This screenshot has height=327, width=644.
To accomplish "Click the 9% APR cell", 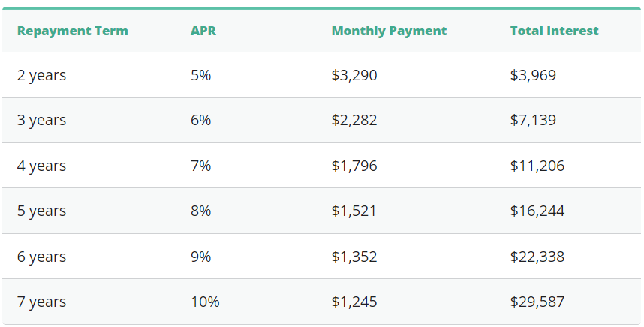I will click(x=200, y=256).
